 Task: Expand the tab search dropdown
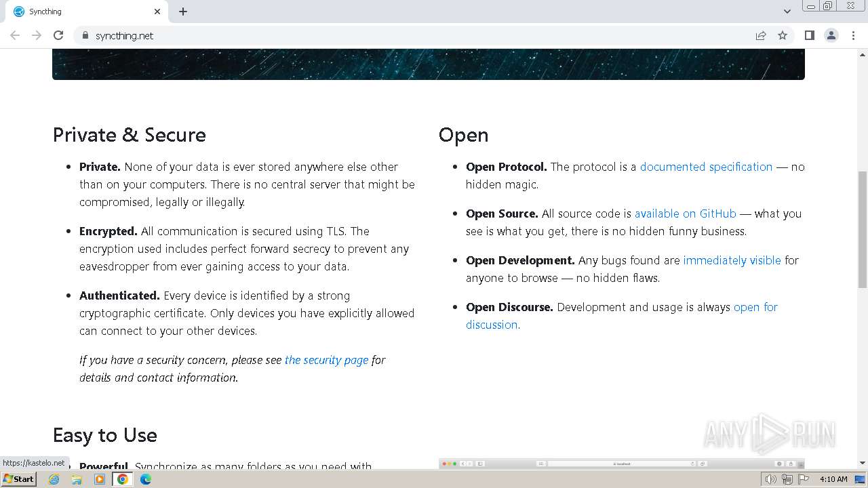[787, 12]
